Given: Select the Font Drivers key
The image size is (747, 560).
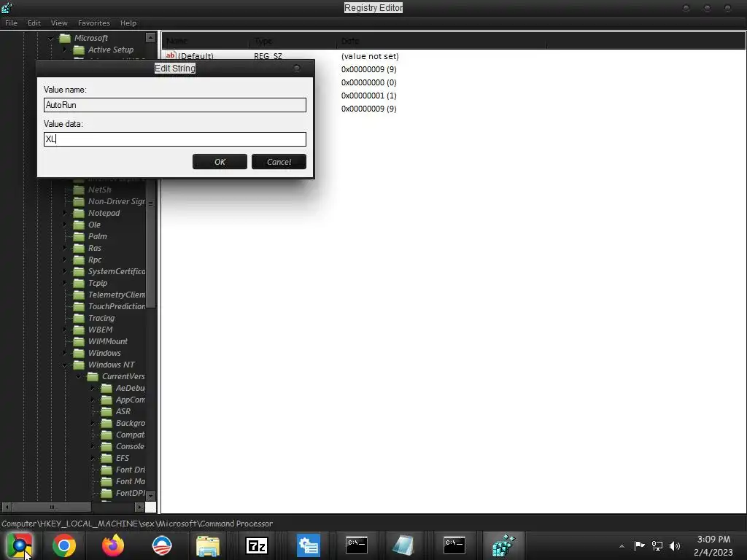Looking at the screenshot, I should [130, 470].
